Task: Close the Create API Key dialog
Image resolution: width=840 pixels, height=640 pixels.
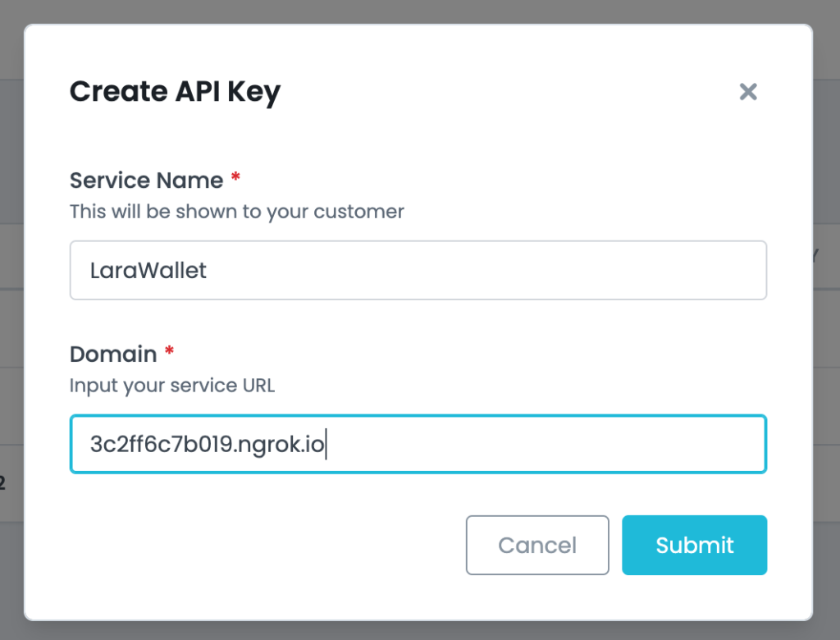Action: click(x=747, y=91)
